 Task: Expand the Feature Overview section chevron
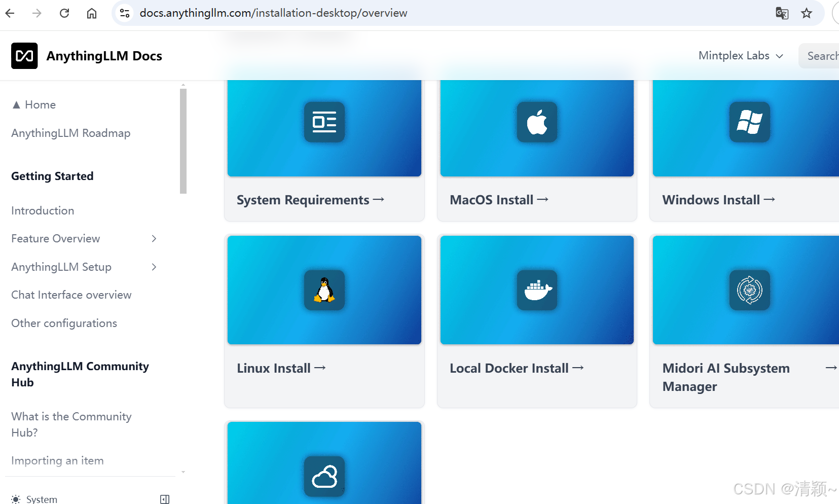(154, 239)
